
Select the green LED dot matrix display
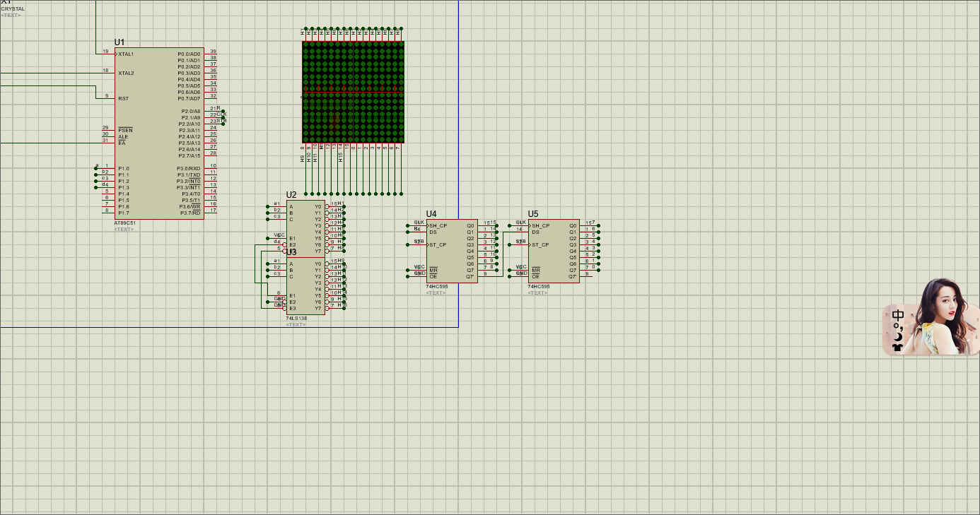353,92
